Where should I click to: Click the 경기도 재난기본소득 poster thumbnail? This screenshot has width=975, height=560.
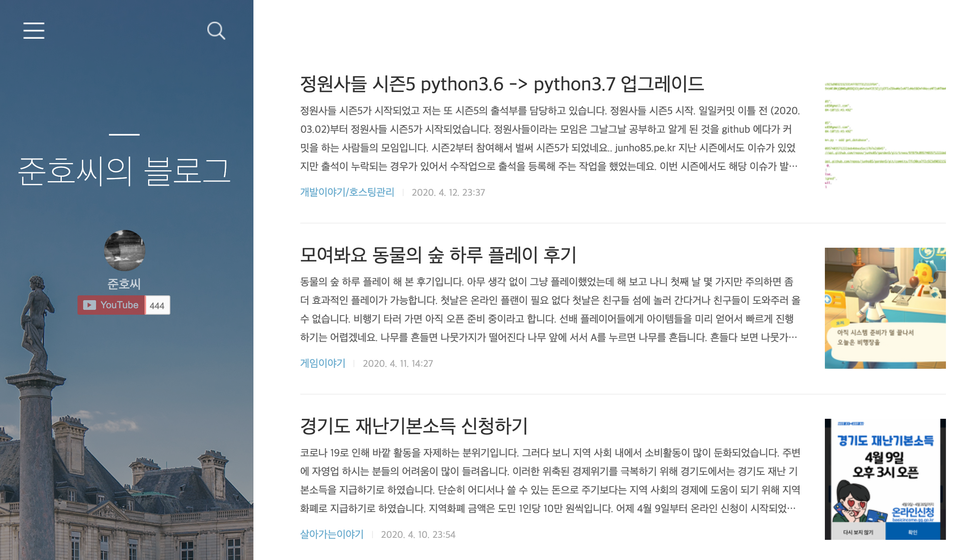tap(885, 479)
